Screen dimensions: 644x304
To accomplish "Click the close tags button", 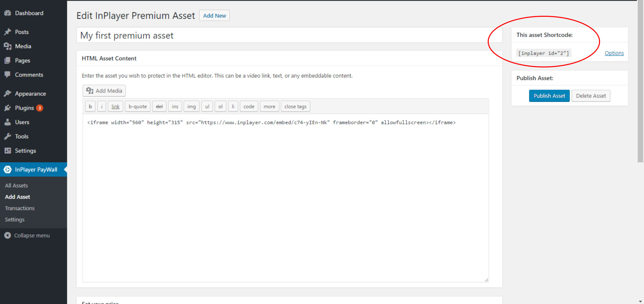I will 296,106.
